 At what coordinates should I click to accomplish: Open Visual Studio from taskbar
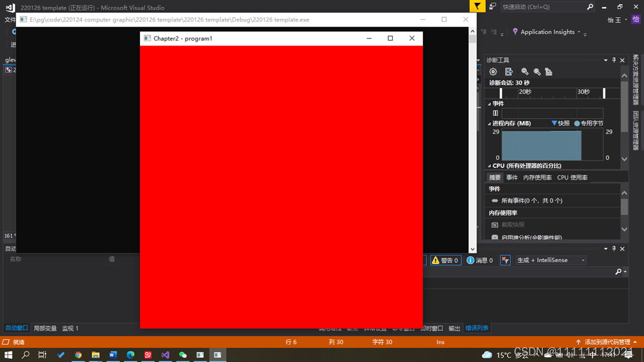pos(165,354)
